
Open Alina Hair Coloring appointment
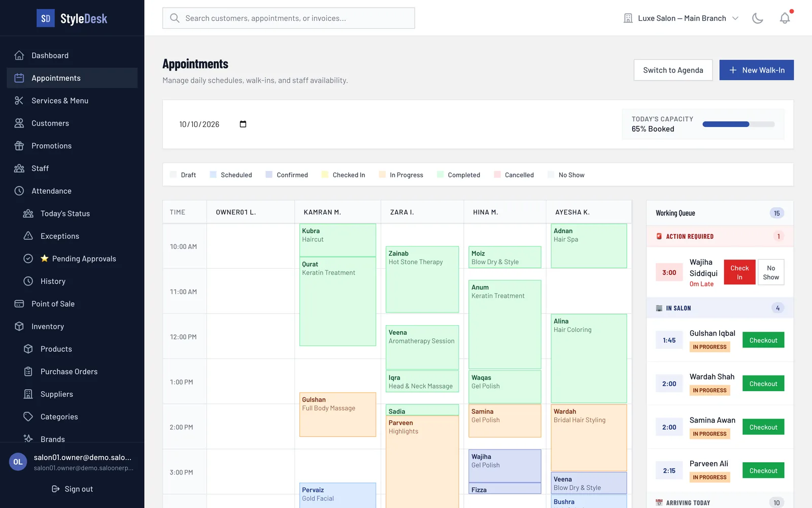[589, 359]
